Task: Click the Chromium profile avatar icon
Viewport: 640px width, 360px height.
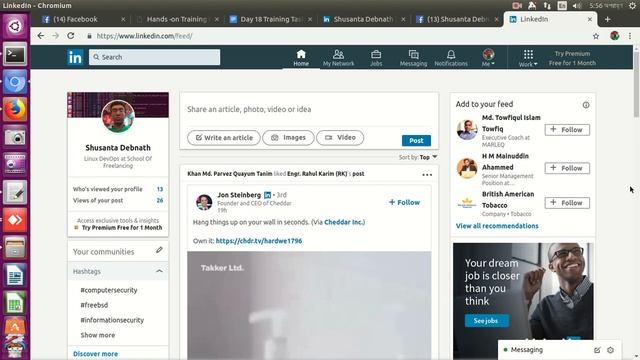Action: (x=615, y=36)
